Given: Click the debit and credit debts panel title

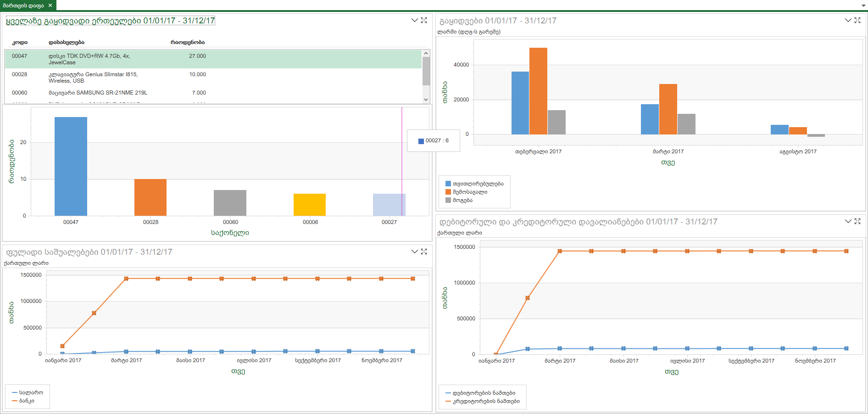Looking at the screenshot, I should point(579,222).
